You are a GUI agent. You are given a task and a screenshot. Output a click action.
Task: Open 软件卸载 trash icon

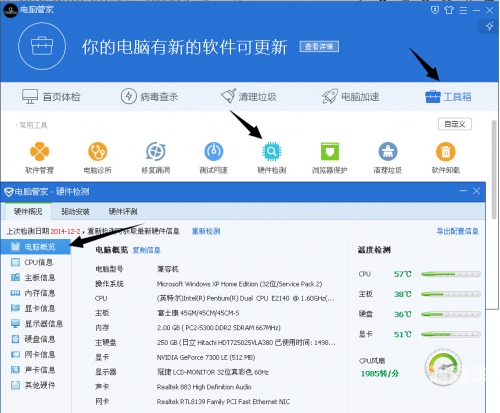coord(446,152)
